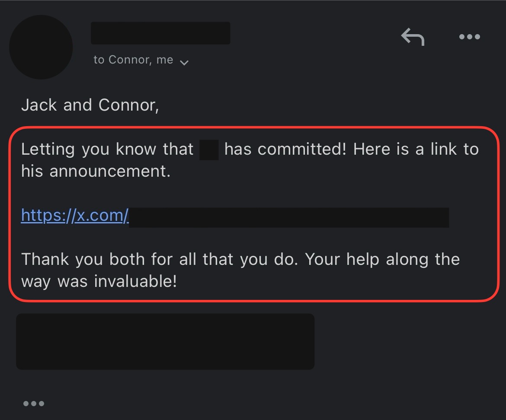Click the redacted sender name at the top

coord(160,33)
